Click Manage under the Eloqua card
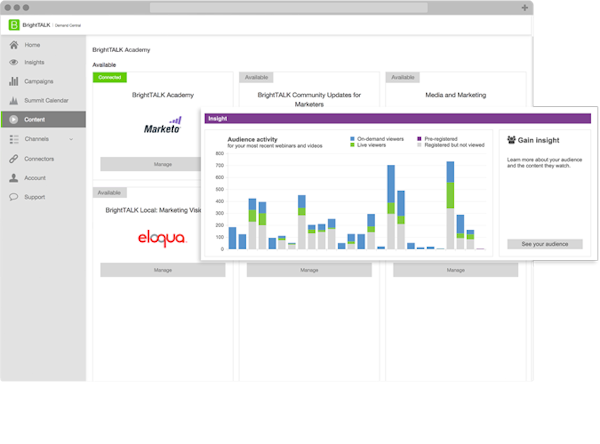 [163, 270]
